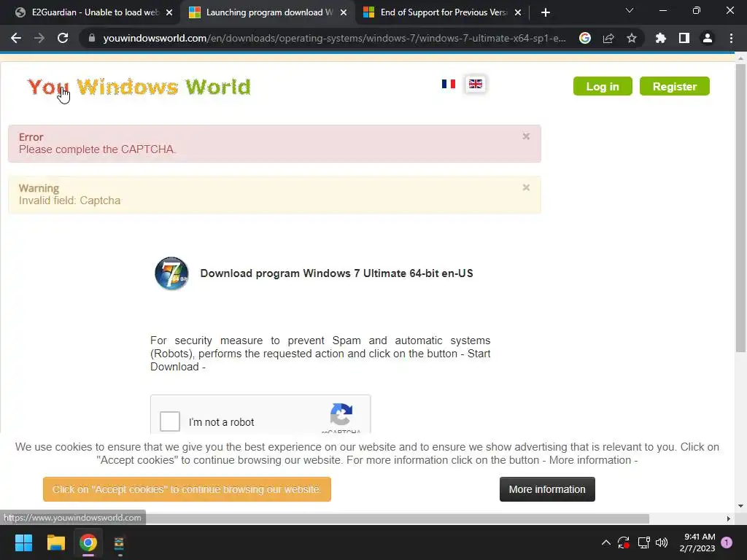The height and width of the screenshot is (560, 747).
Task: Share this page icon
Action: tap(608, 38)
